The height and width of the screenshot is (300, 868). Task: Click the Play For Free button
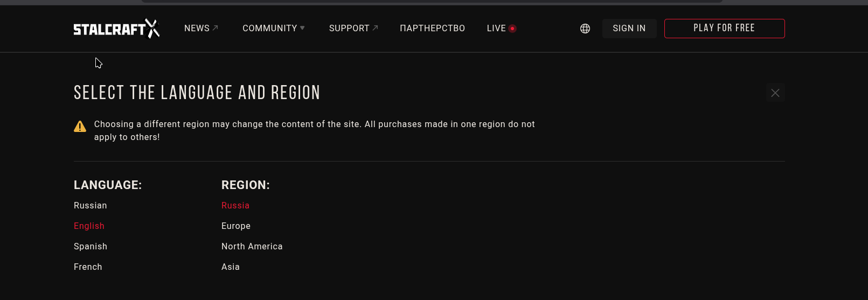724,29
